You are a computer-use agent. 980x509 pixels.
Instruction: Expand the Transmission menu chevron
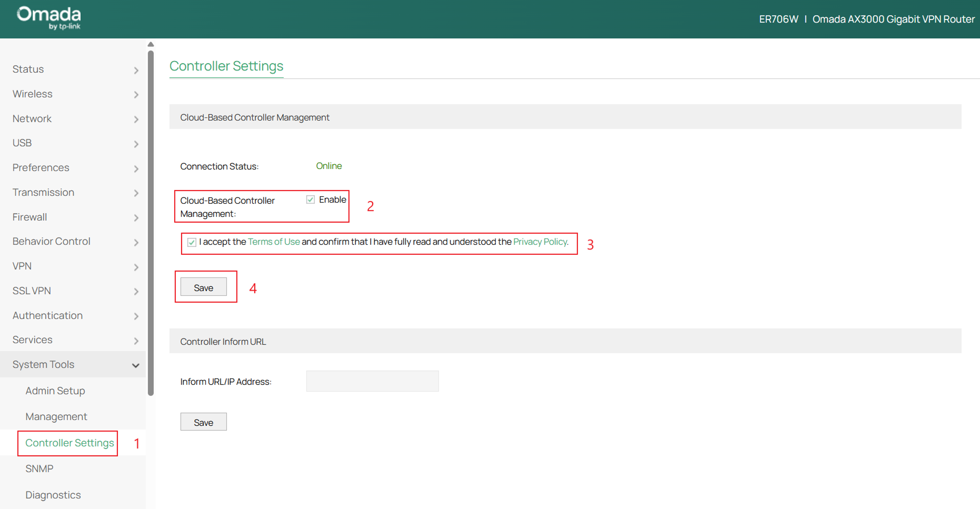[136, 193]
